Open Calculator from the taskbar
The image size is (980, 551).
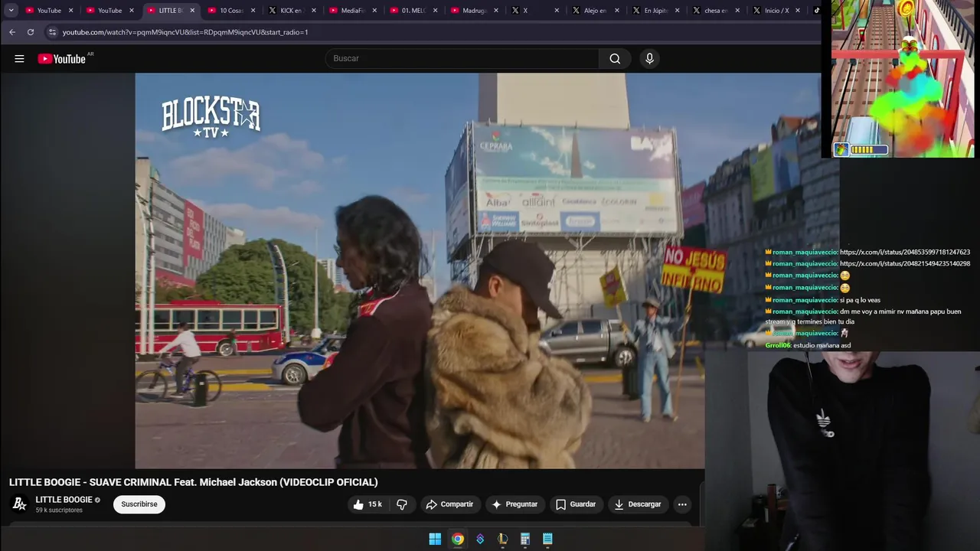(525, 539)
